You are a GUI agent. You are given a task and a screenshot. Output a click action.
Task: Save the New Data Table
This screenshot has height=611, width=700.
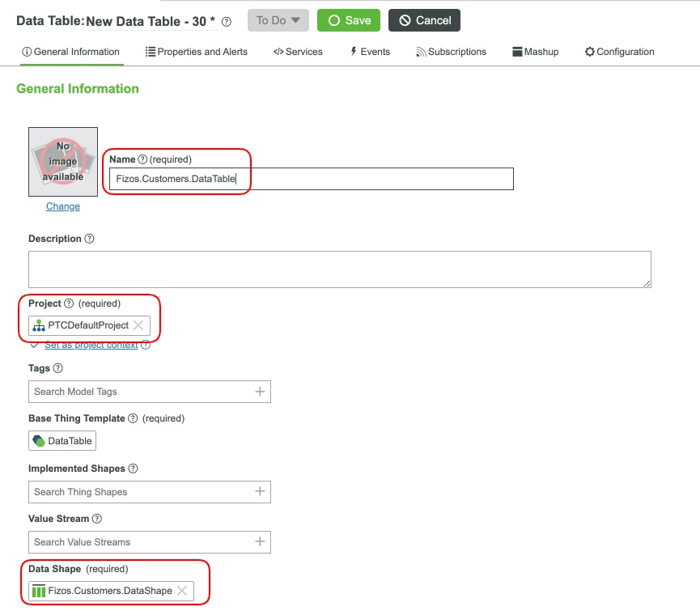[348, 20]
